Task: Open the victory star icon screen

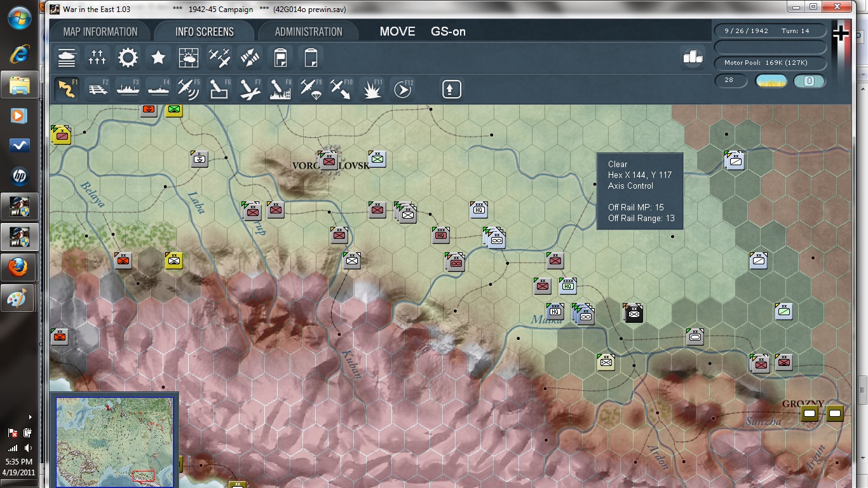Action: point(158,58)
